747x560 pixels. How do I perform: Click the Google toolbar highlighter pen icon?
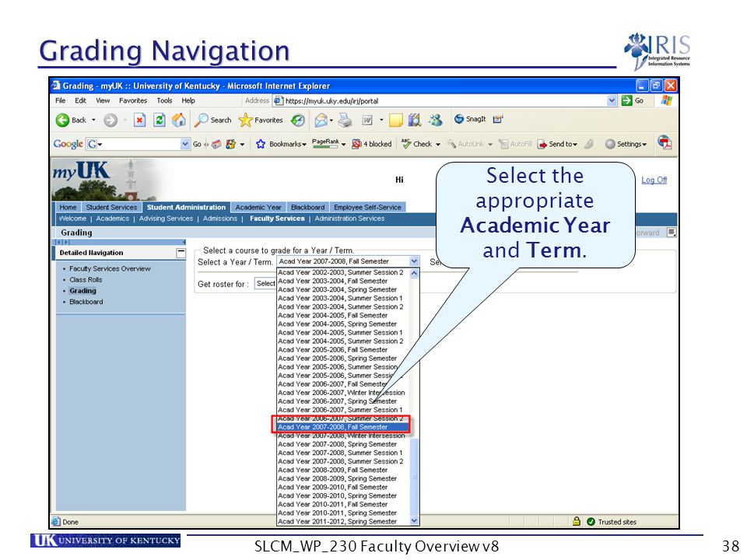pyautogui.click(x=589, y=144)
